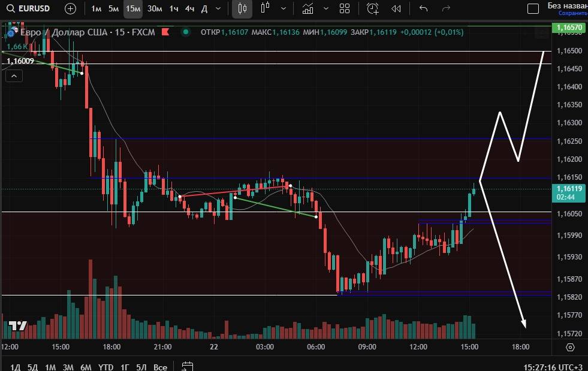Open go-to-date calendar icon

pyautogui.click(x=188, y=366)
